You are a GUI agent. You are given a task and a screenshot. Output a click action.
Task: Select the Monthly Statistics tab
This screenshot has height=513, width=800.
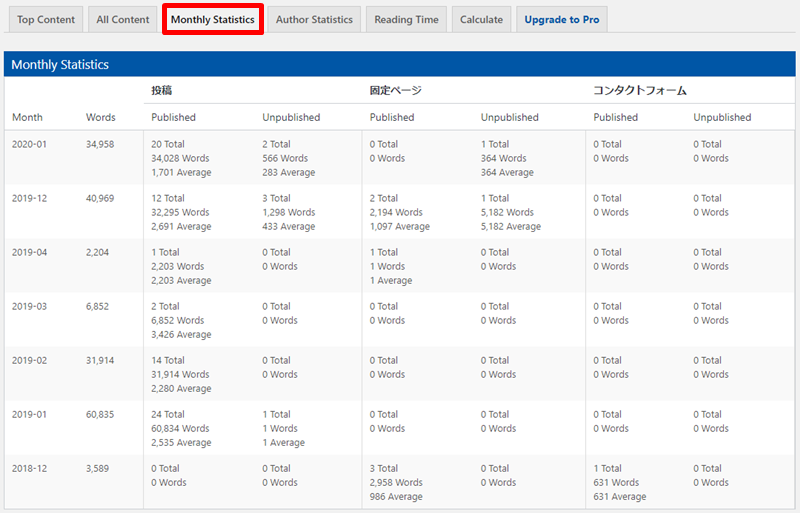click(212, 19)
